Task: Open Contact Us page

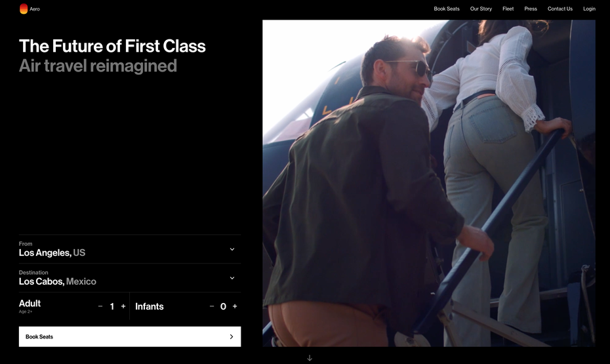Action: pyautogui.click(x=559, y=9)
